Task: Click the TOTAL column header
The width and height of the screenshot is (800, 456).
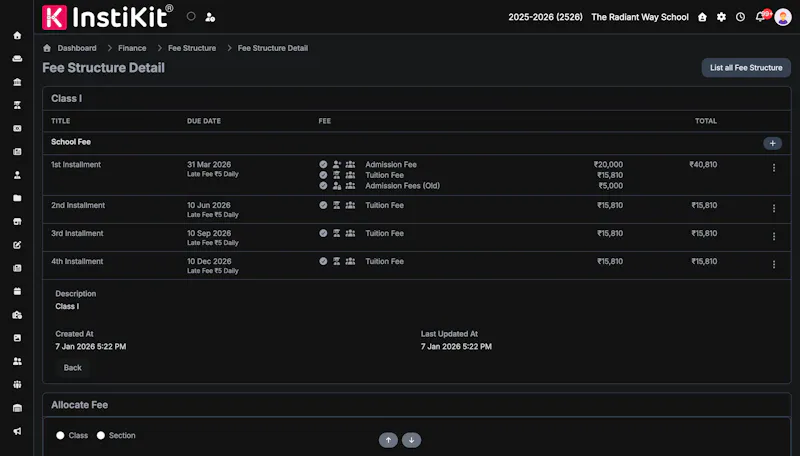Action: pyautogui.click(x=706, y=121)
